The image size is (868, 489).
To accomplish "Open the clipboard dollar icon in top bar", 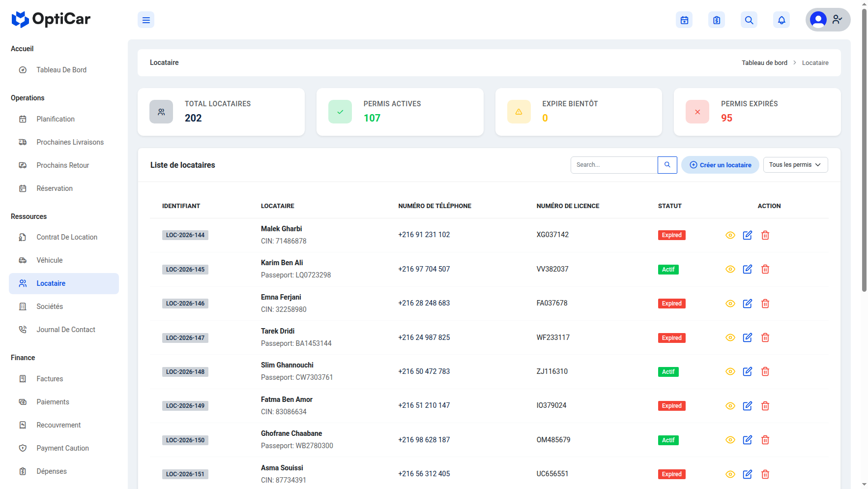I will (717, 20).
